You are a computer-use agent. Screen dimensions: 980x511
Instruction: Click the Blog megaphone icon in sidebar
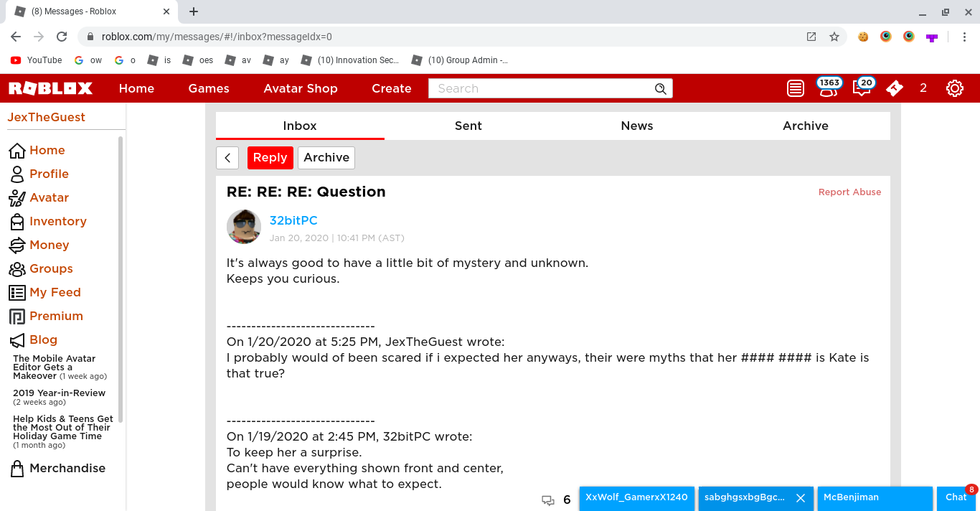[x=17, y=339]
